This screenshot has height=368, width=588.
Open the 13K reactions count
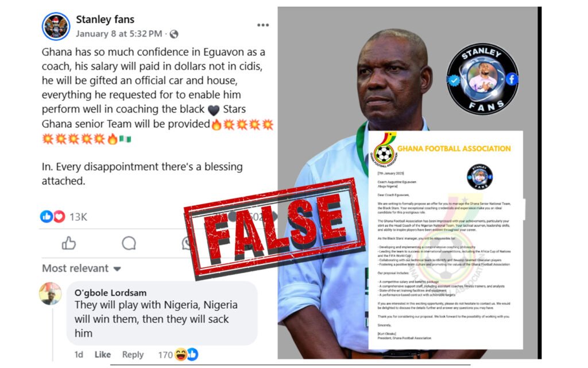pyautogui.click(x=78, y=217)
